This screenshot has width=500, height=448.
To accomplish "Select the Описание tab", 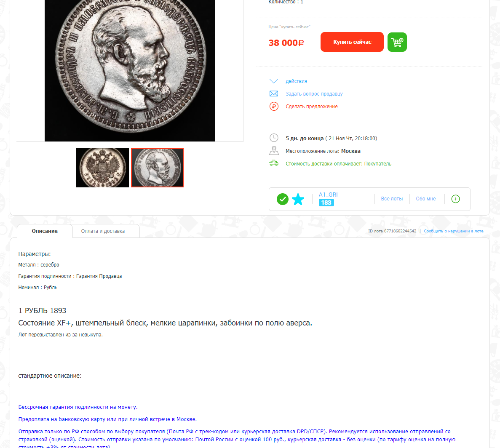I will (x=45, y=231).
